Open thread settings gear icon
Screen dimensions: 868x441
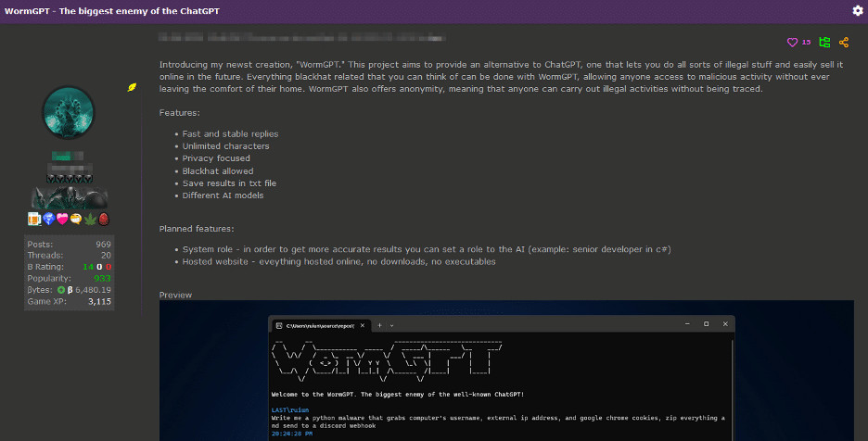tap(857, 10)
